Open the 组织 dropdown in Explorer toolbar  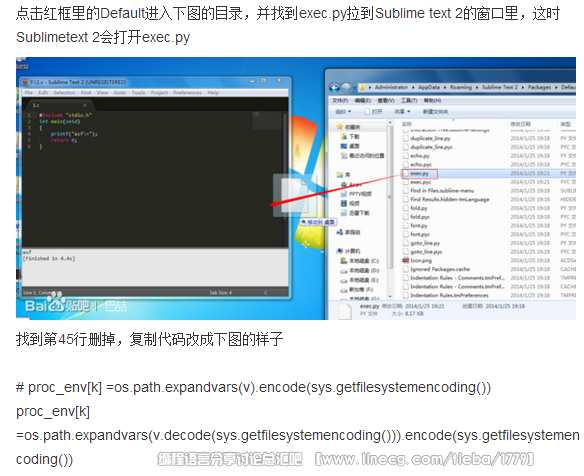tap(343, 111)
